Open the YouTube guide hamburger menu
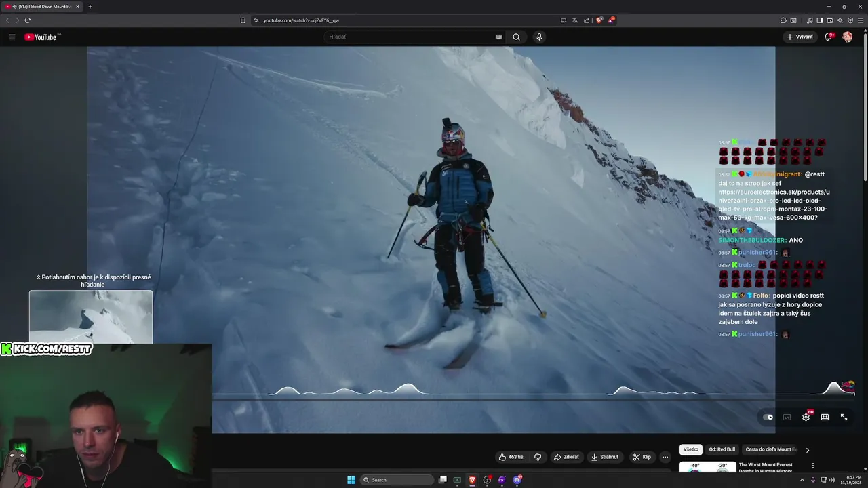This screenshot has width=868, height=488. pos(12,37)
